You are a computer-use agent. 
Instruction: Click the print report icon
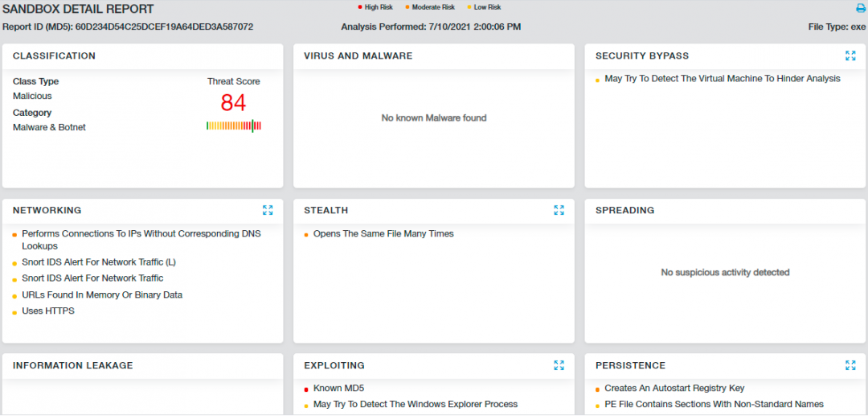[860, 9]
